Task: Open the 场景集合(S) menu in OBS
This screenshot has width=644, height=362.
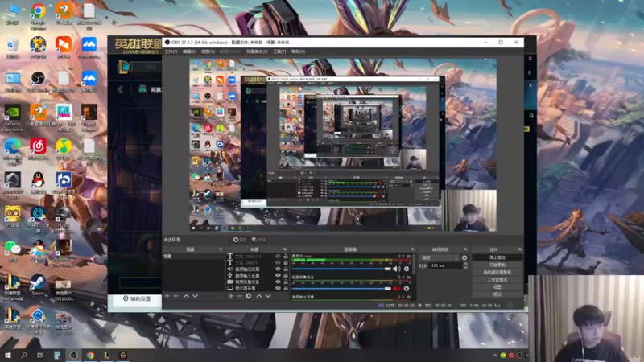Action: pos(257,51)
